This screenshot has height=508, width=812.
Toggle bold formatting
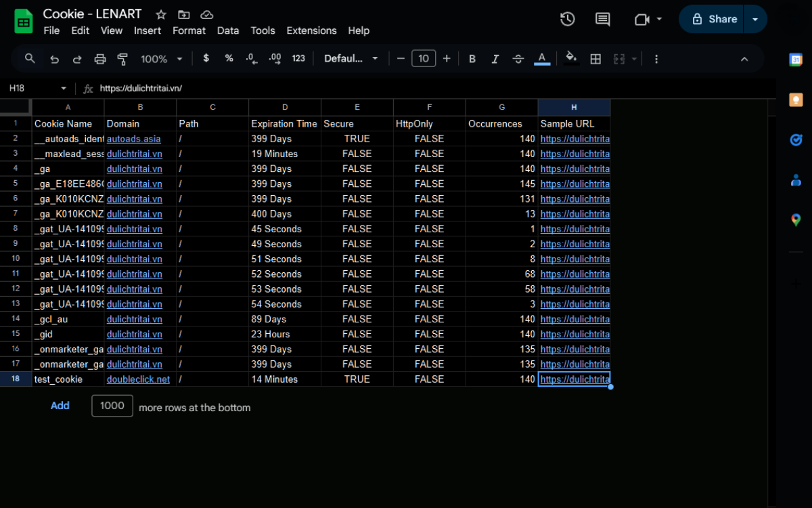coord(472,58)
